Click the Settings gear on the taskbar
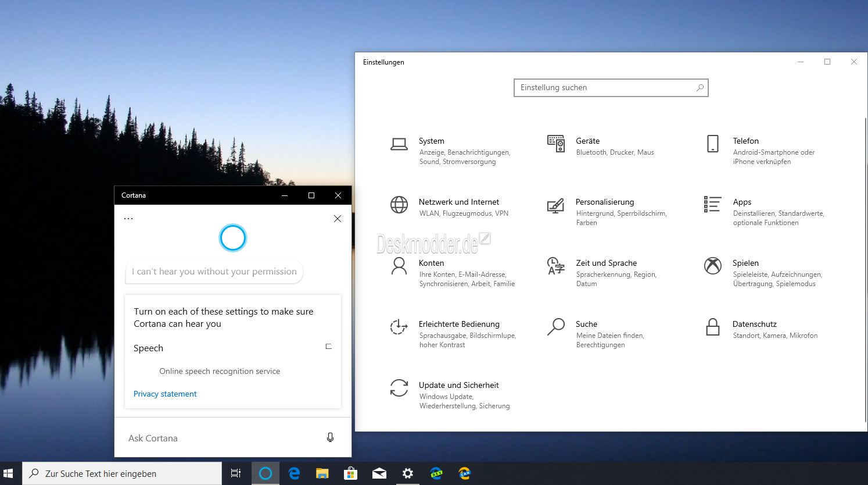 coord(408,473)
